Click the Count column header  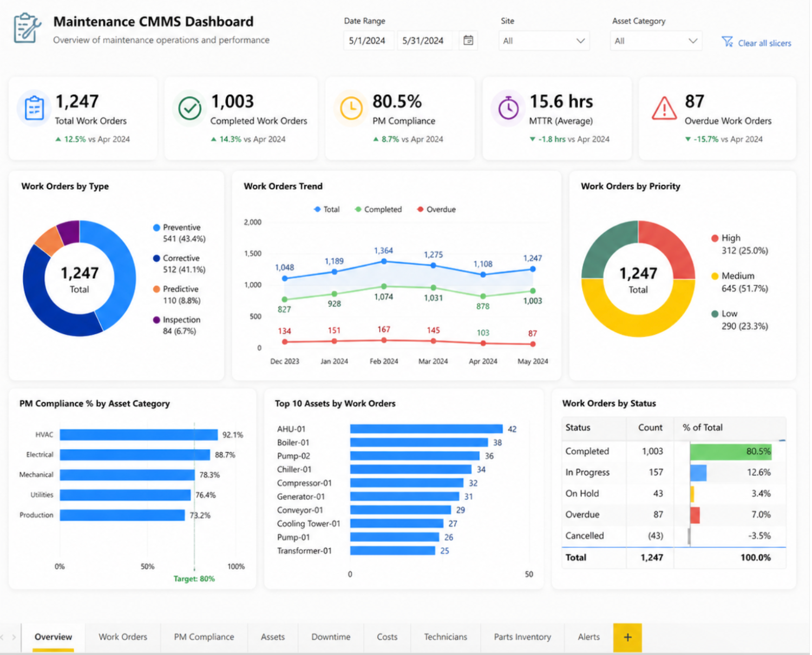click(x=650, y=428)
